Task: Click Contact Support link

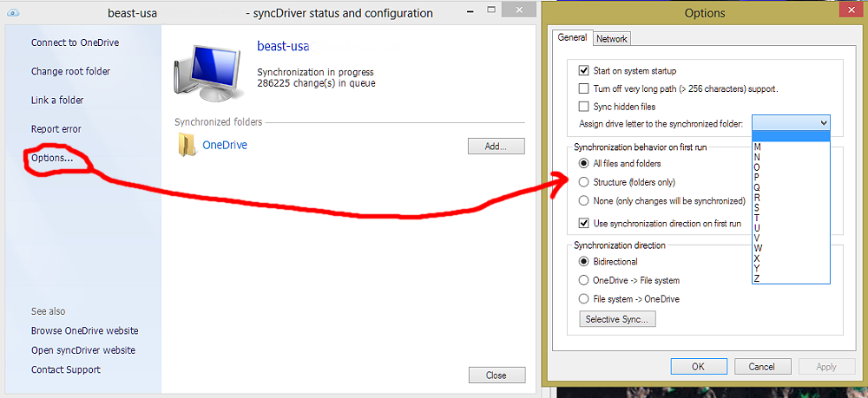Action: click(x=66, y=369)
